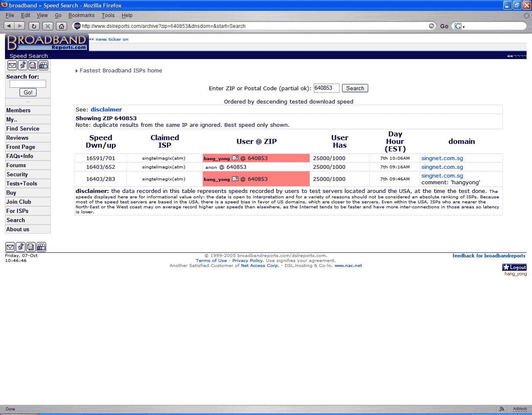Open the File menu

(10, 15)
